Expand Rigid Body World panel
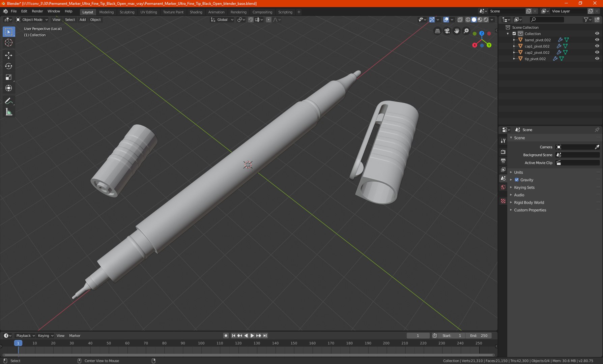 [x=529, y=203]
